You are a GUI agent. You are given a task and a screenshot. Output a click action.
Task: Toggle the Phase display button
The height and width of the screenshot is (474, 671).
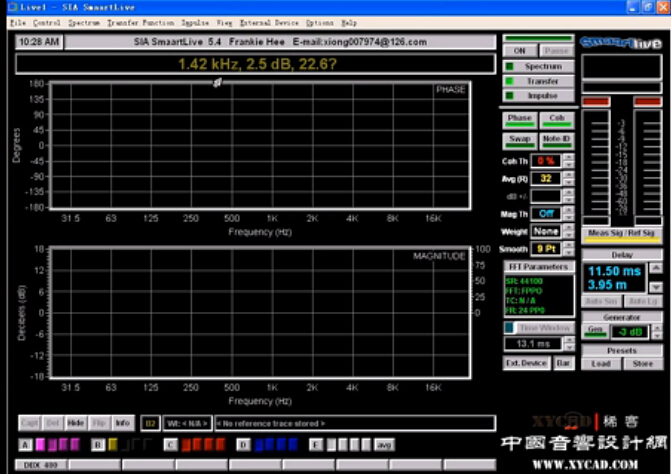click(x=520, y=119)
